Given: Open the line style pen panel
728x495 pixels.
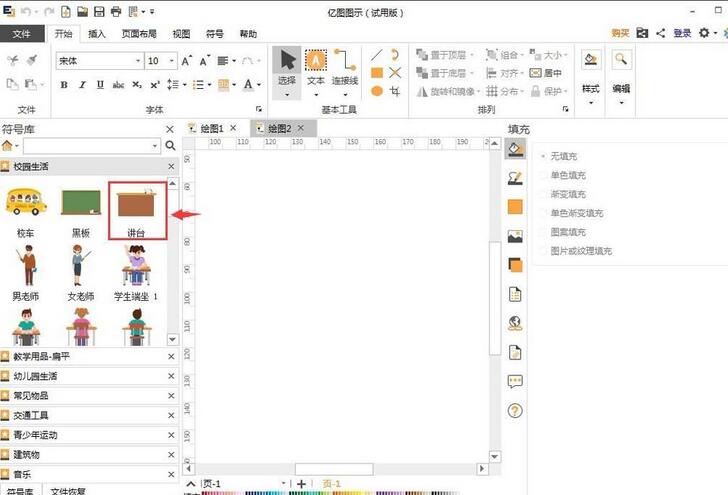Looking at the screenshot, I should pos(516,178).
